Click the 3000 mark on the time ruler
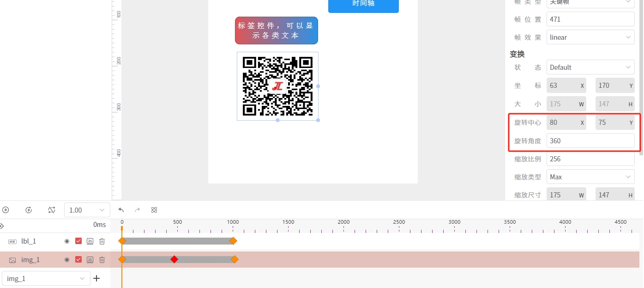Screen dimensions: 644x288 coord(454,222)
